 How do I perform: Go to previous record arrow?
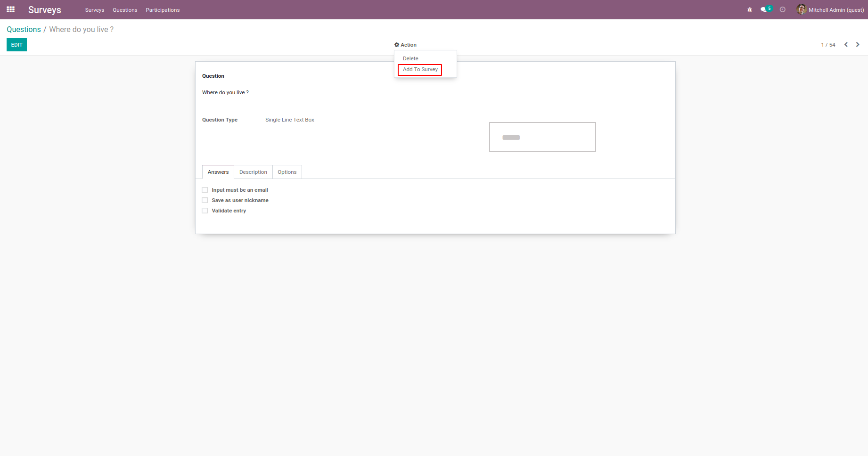coord(846,45)
